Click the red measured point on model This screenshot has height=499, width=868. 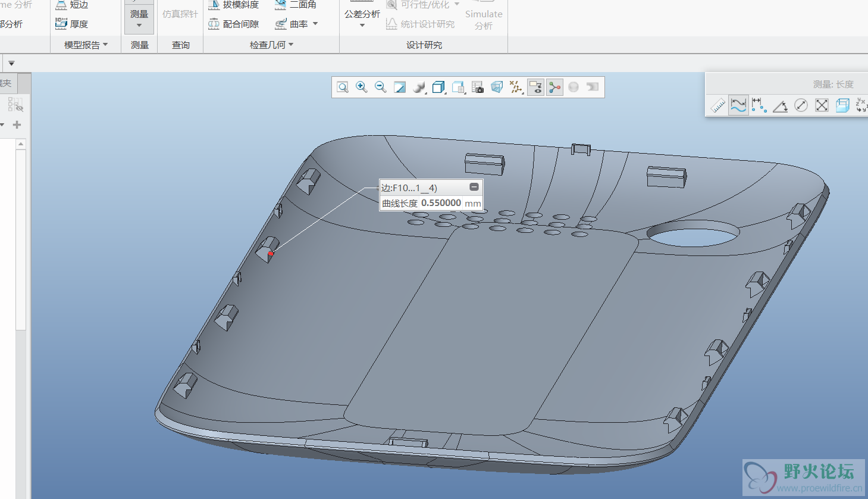tap(271, 254)
